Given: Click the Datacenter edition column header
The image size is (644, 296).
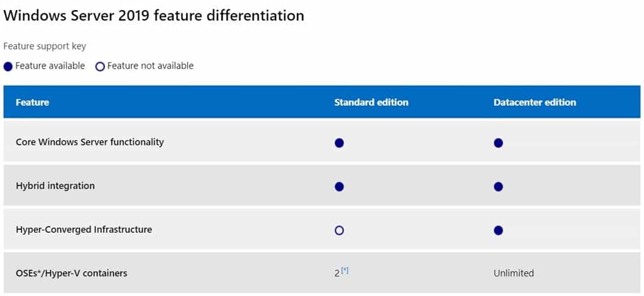Looking at the screenshot, I should point(535,102).
